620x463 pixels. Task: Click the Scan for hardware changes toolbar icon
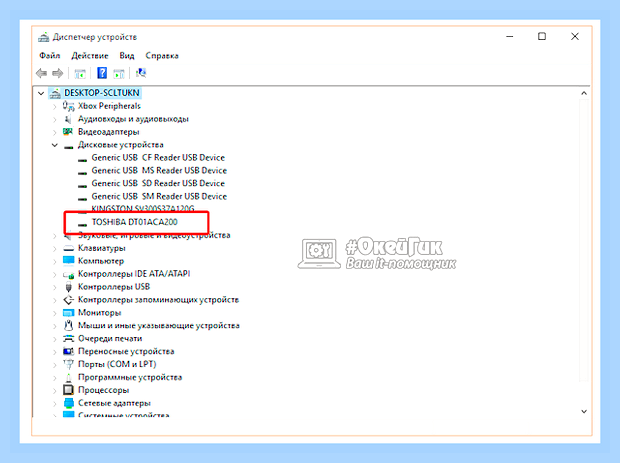[141, 73]
